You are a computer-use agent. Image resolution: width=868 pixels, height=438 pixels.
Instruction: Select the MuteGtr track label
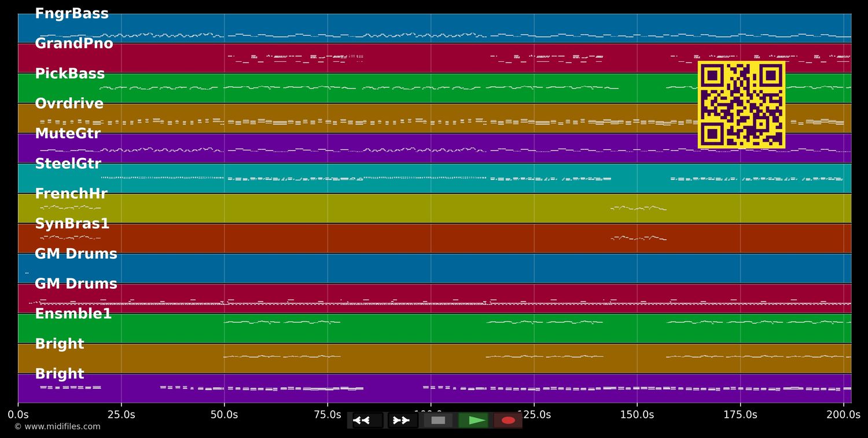[x=68, y=134]
